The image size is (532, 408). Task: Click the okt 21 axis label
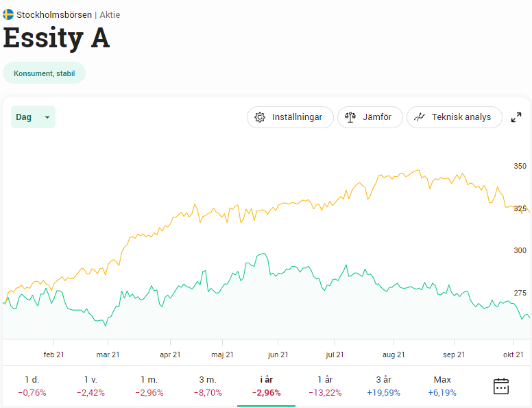click(513, 355)
